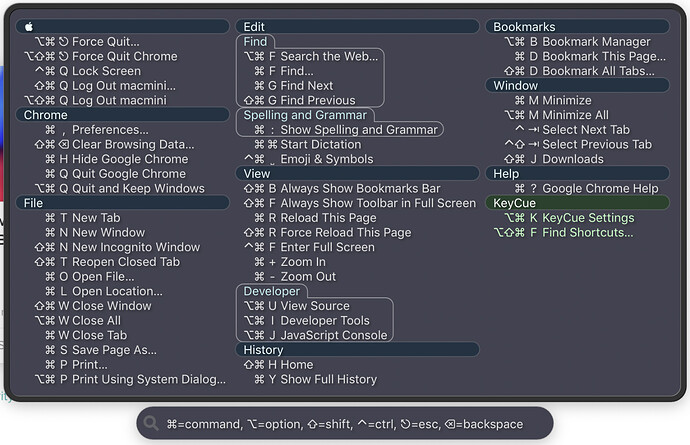This screenshot has width=690, height=445.
Task: Open Emoji & Symbols entry
Action: [308, 159]
